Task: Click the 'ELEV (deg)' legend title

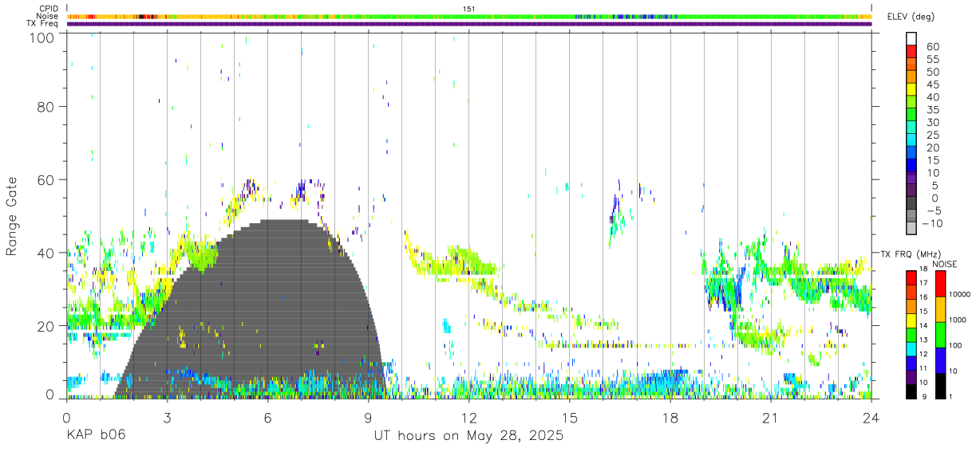Action: tap(911, 16)
